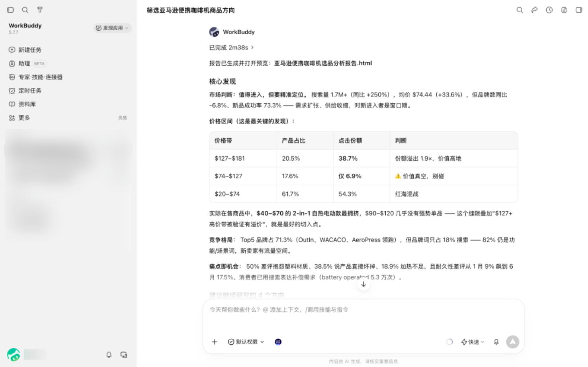Open the 默认权限 permissions dropdown
Screen dimensions: 588x367
click(x=246, y=342)
